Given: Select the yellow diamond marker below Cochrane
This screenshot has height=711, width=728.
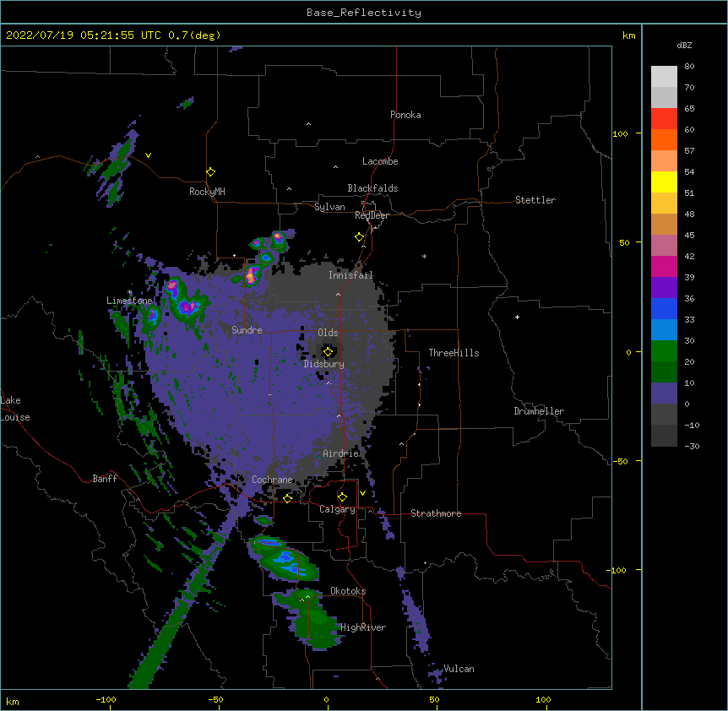Looking at the screenshot, I should pos(287,498).
